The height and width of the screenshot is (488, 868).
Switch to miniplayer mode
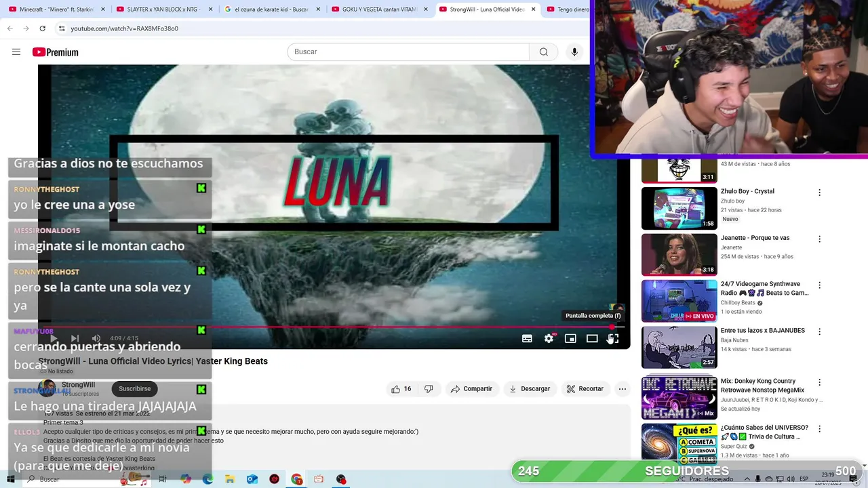pos(570,338)
